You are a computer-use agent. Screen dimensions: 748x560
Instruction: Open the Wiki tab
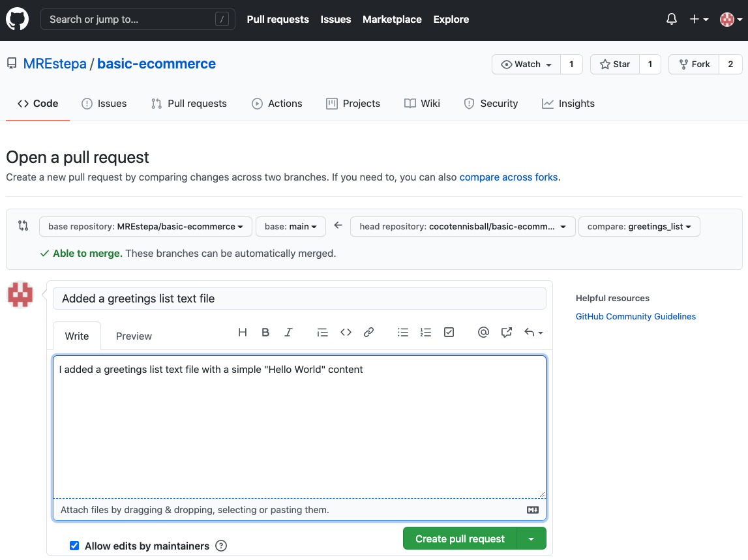tap(422, 104)
